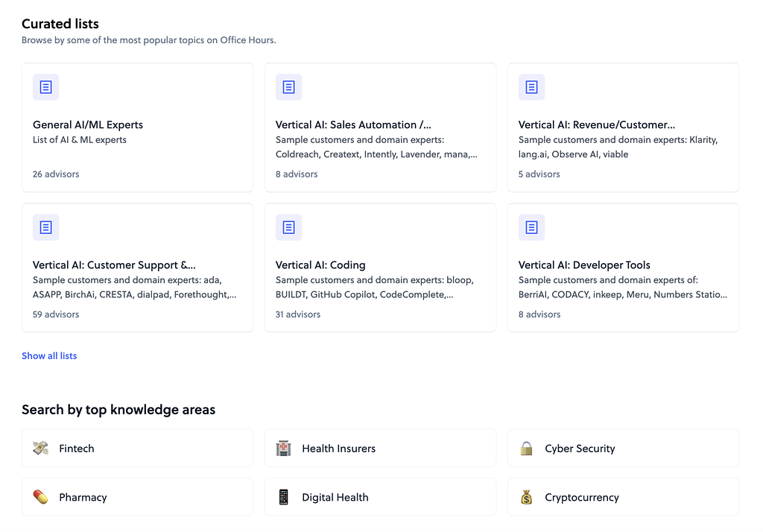Click the Customer Support list document icon
The image size is (763, 532).
(45, 227)
